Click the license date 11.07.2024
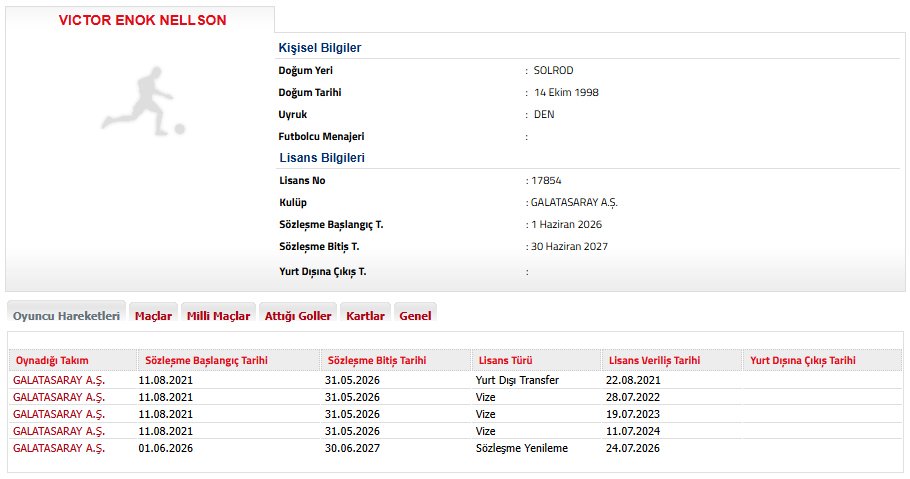Screen dimensions: 910x479 tap(633, 431)
